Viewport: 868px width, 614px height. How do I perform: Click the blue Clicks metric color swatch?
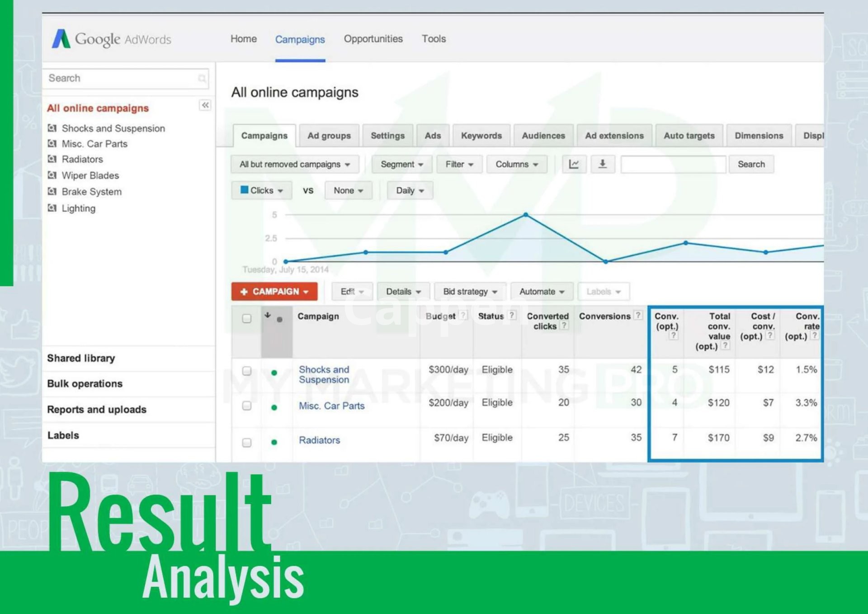point(245,190)
